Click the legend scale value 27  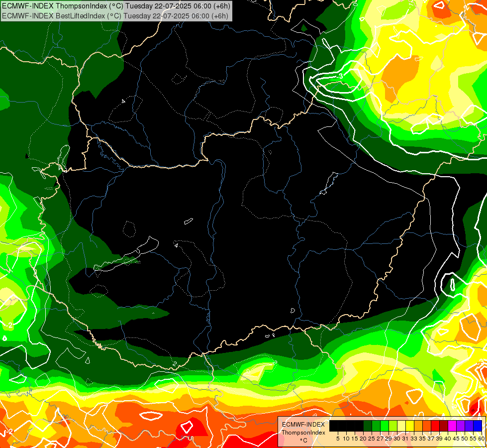pos(380,439)
